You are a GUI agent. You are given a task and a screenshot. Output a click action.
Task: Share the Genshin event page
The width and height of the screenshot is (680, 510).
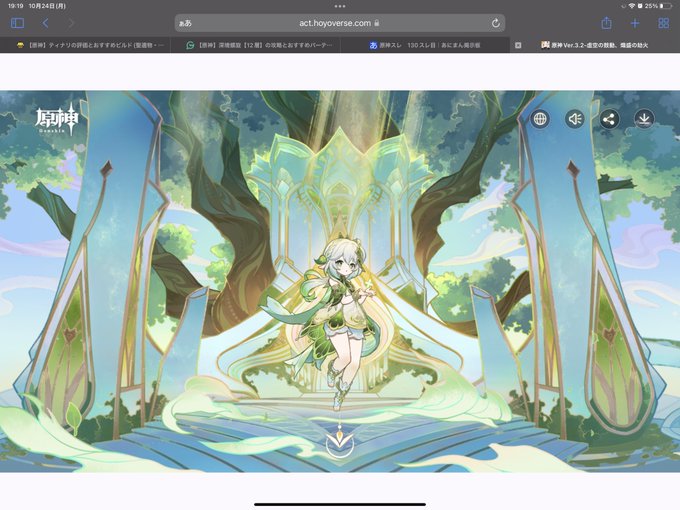point(609,119)
